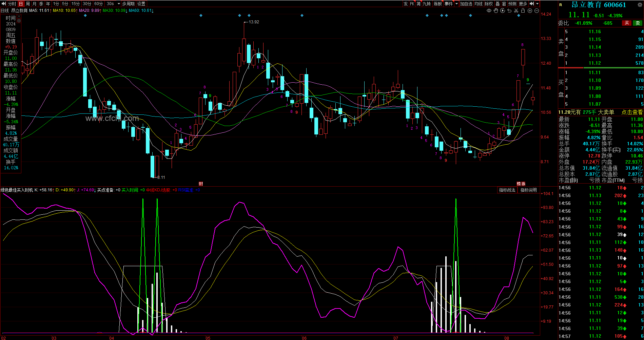Image resolution: width=644 pixels, height=340 pixels.
Task: Zoom out with the circled minus icon
Action: pos(536,11)
